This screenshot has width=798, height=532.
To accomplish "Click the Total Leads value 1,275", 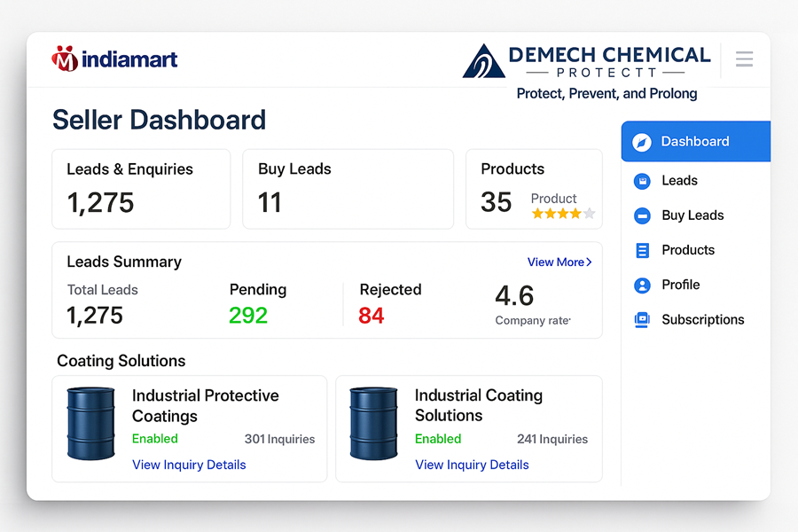I will [95, 316].
